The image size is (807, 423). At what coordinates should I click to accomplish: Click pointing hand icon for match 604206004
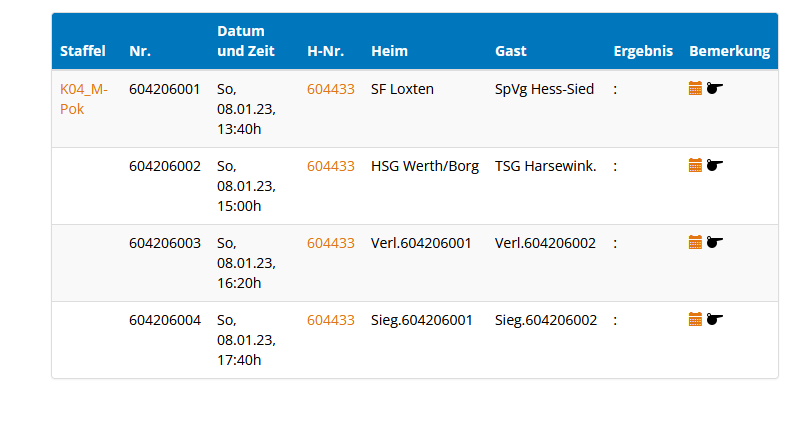coord(714,319)
